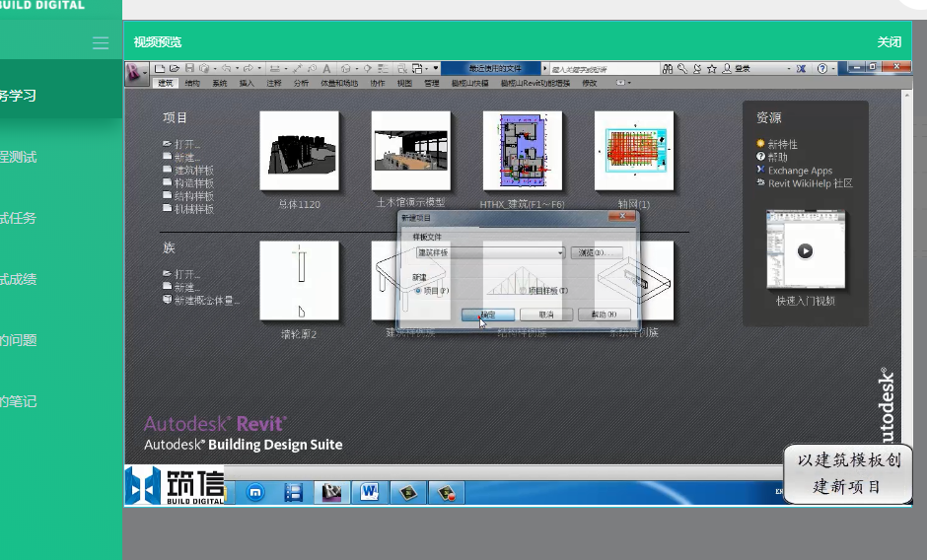The width and height of the screenshot is (927, 560).
Task: Open the Customize Quick Access Toolbar dropdown
Action: (436, 69)
